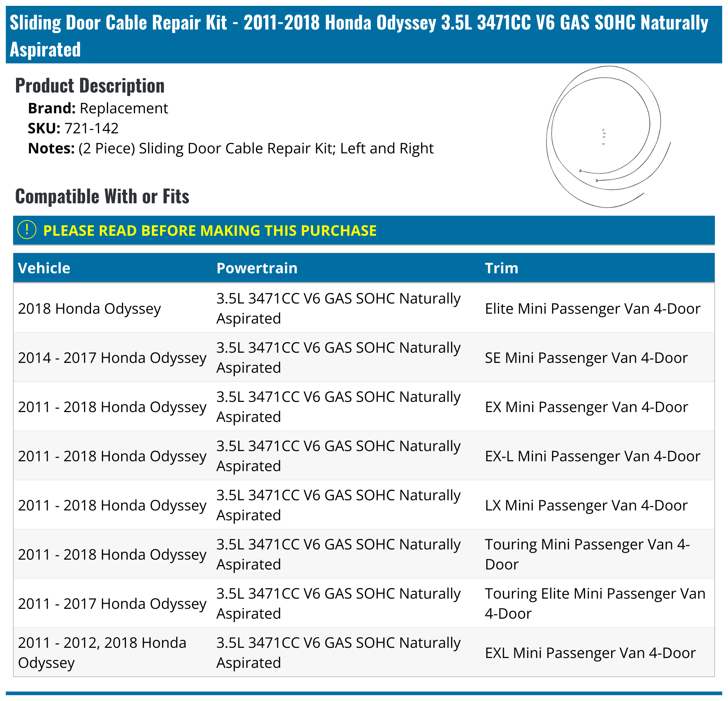Click the Compatible With or Fits heading
This screenshot has width=728, height=701.
102,196
